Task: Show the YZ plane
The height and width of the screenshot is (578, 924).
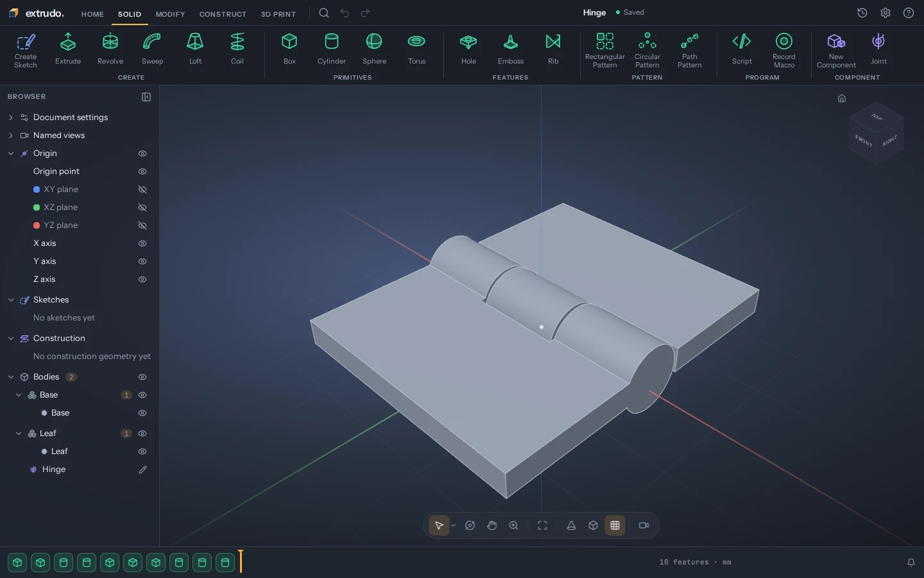Action: pos(142,225)
